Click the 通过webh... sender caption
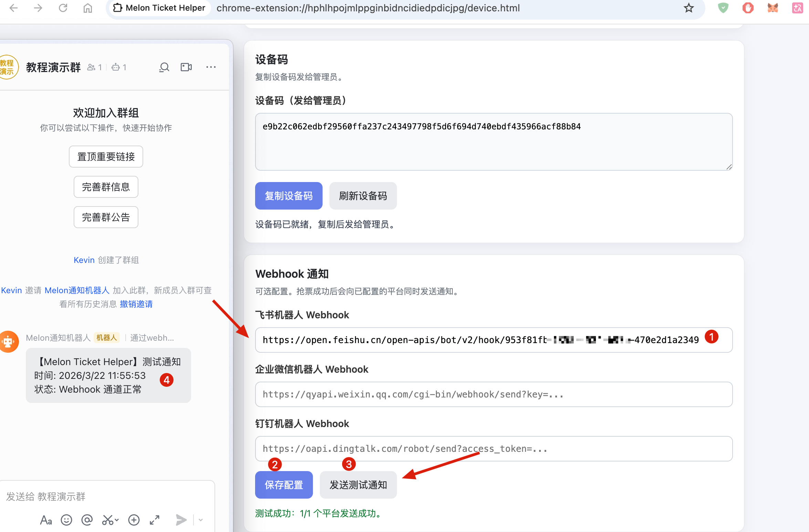 pos(152,338)
